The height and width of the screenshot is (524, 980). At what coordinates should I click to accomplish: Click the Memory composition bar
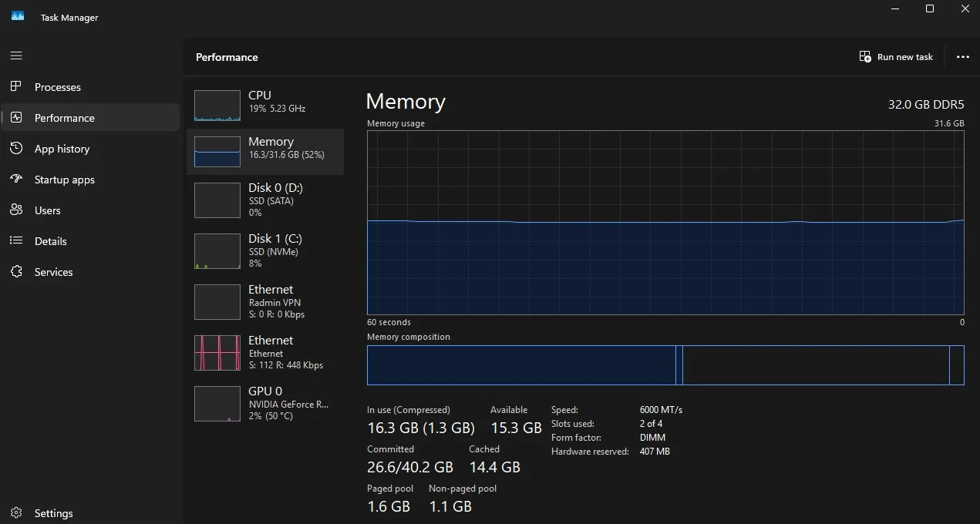click(665, 365)
